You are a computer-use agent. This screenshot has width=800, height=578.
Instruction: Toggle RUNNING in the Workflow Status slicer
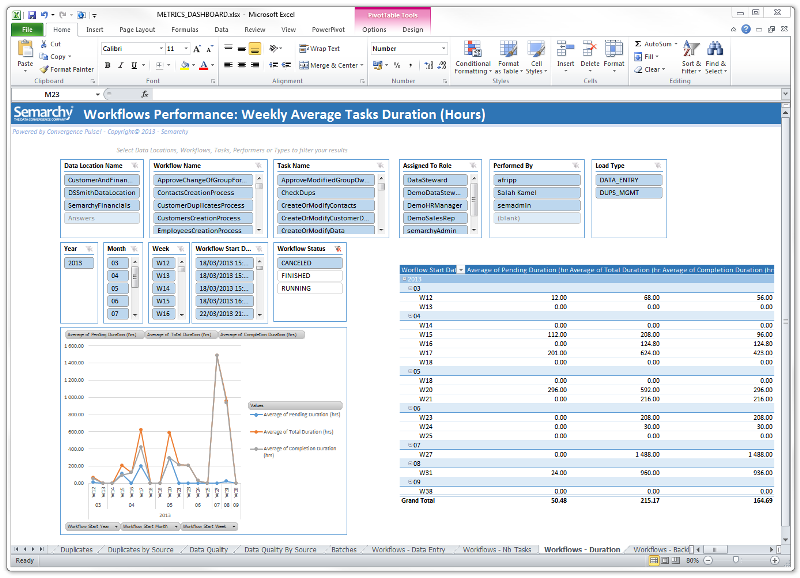tap(310, 288)
